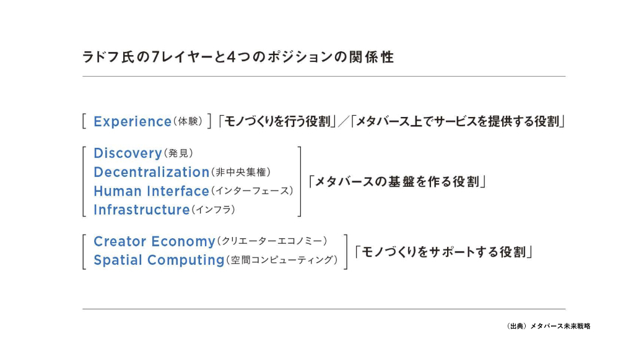This screenshot has height=362, width=644.
Task: Select the Spatial Computing layer label
Action: click(159, 261)
